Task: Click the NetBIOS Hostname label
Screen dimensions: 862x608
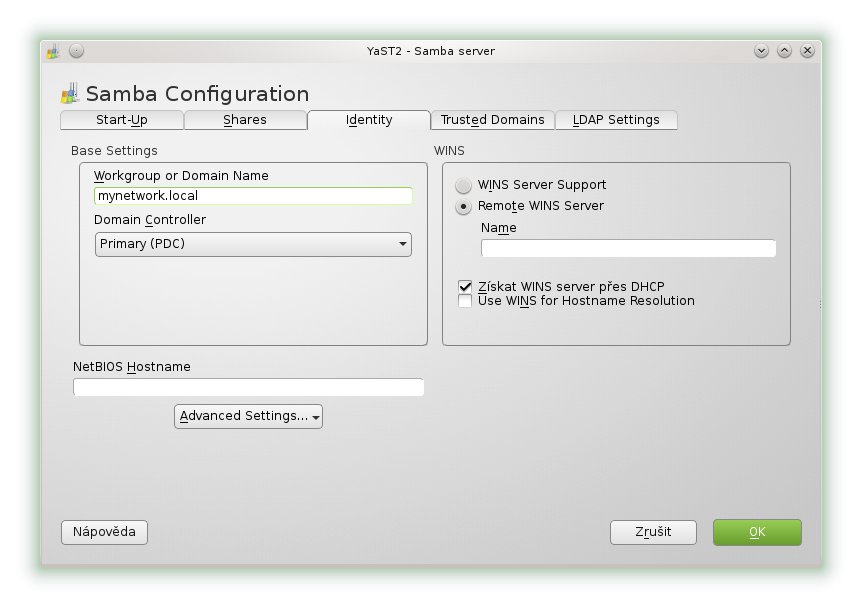Action: tap(132, 367)
